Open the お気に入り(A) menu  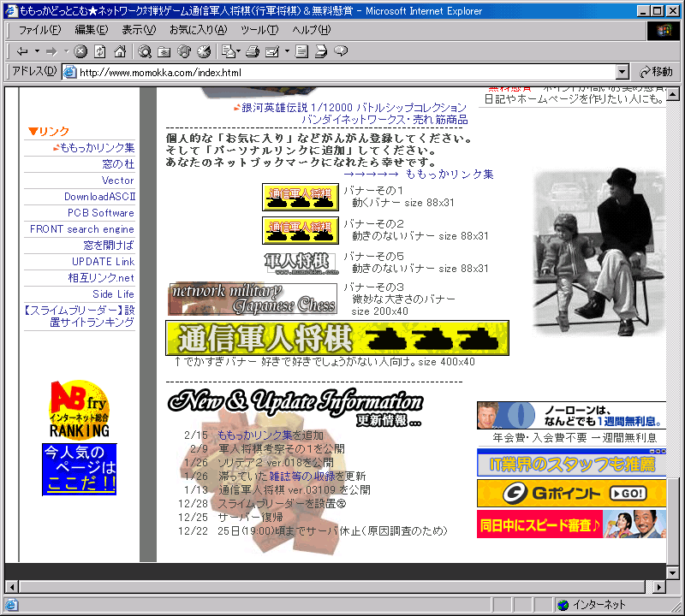[x=199, y=30]
